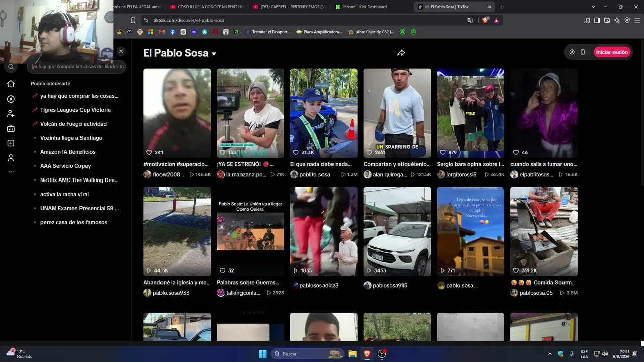This screenshot has height=362, width=644.
Task: Open the Explore compass icon
Action: click(x=11, y=99)
